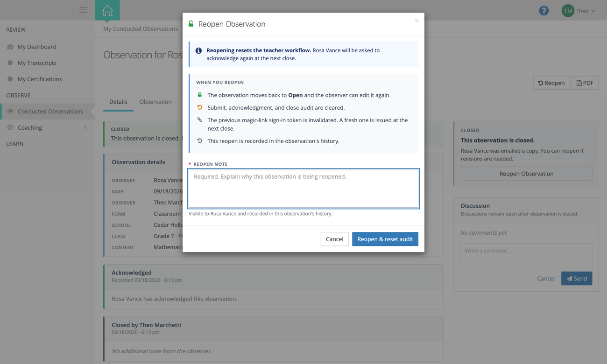607x364 pixels.
Task: Export using the PDF button
Action: 585,83
